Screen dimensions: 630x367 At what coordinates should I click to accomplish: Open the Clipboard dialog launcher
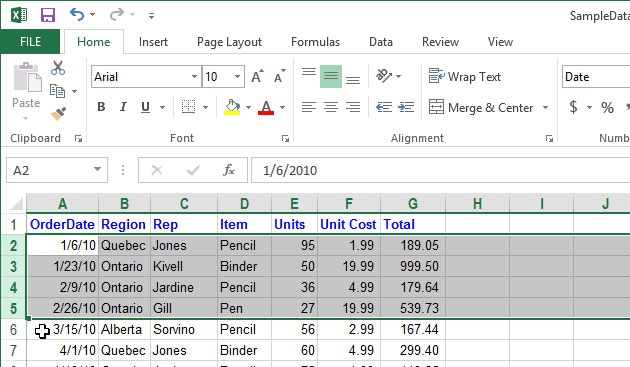click(x=78, y=139)
